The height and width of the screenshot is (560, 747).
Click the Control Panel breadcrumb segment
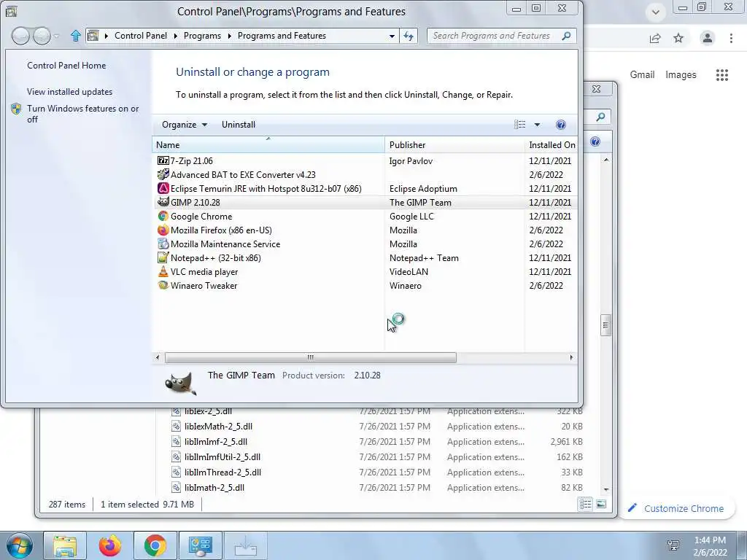(141, 36)
